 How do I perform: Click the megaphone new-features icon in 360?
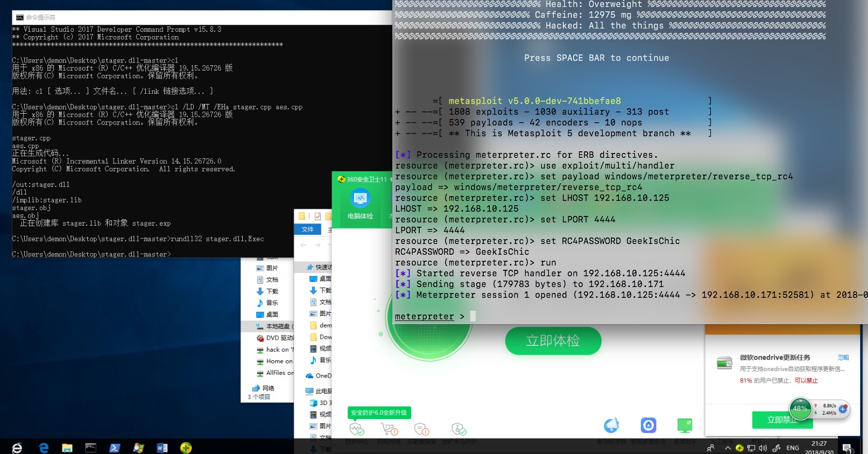611,425
